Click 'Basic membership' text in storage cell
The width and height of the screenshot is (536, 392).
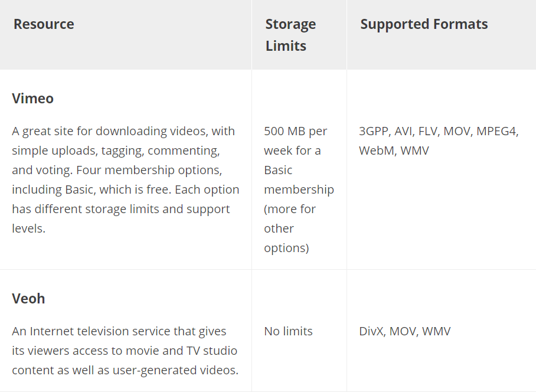tap(299, 180)
